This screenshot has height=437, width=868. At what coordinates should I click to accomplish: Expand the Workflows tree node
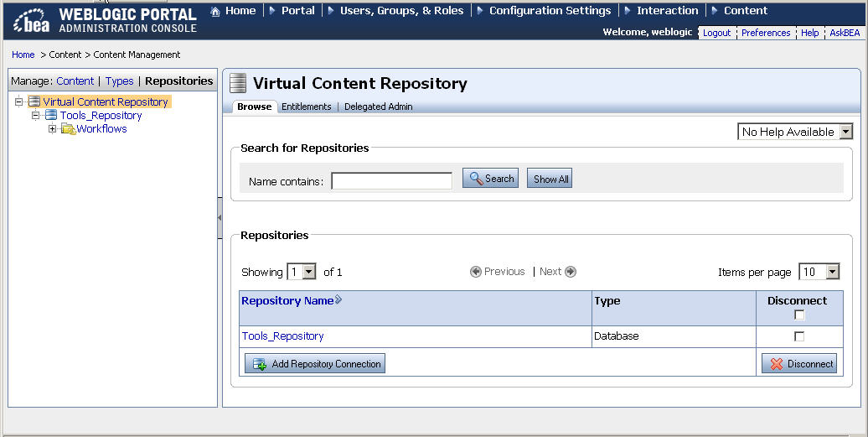click(52, 129)
